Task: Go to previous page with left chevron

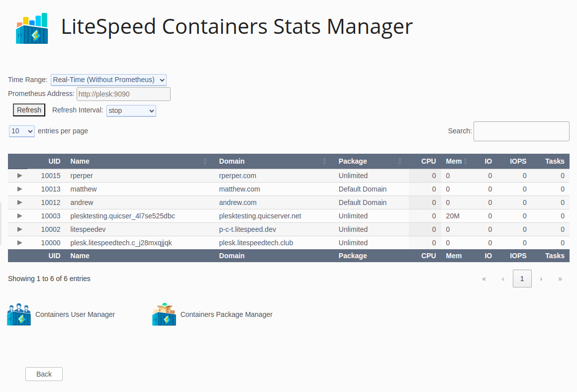Action: tap(503, 279)
